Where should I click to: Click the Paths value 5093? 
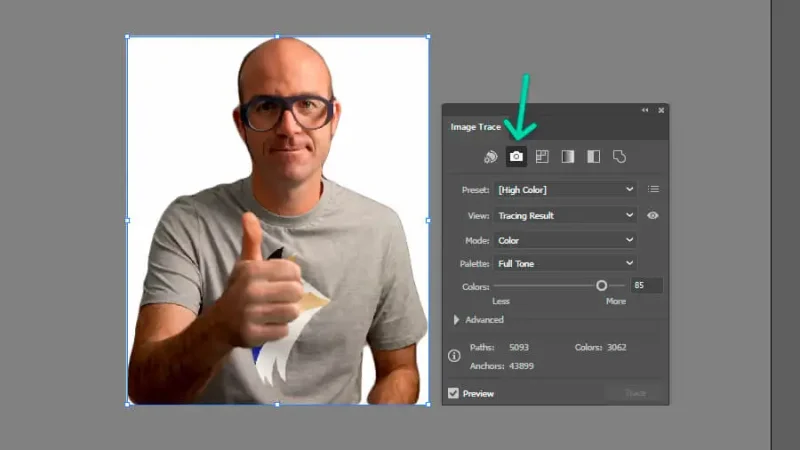click(519, 347)
